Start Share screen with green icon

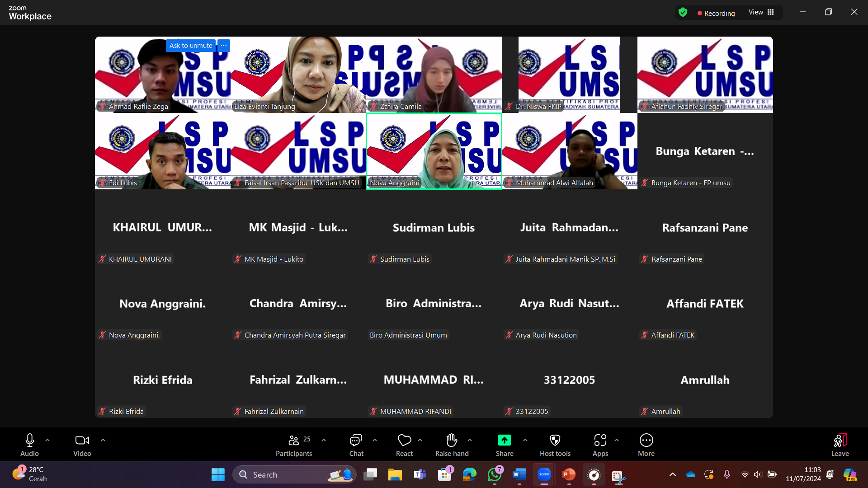pyautogui.click(x=505, y=445)
